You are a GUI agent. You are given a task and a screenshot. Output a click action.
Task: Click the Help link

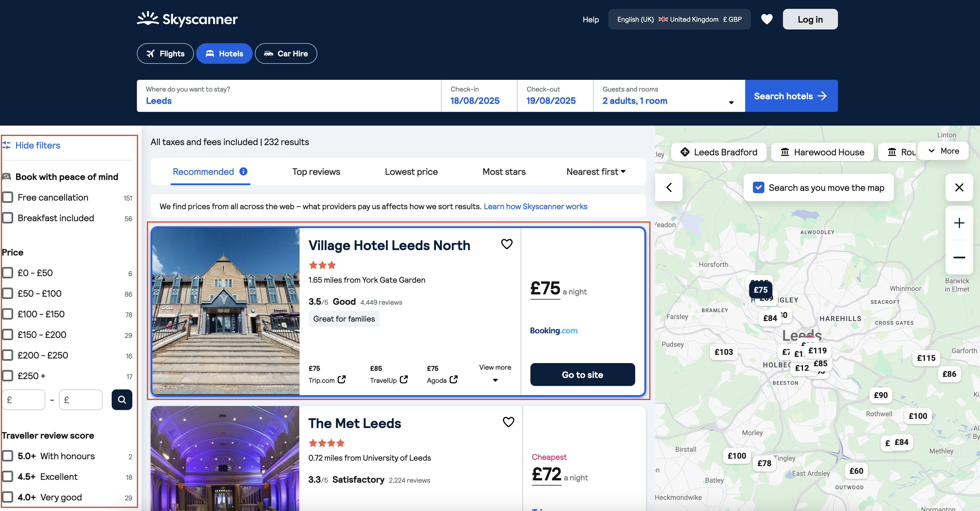[x=591, y=19]
